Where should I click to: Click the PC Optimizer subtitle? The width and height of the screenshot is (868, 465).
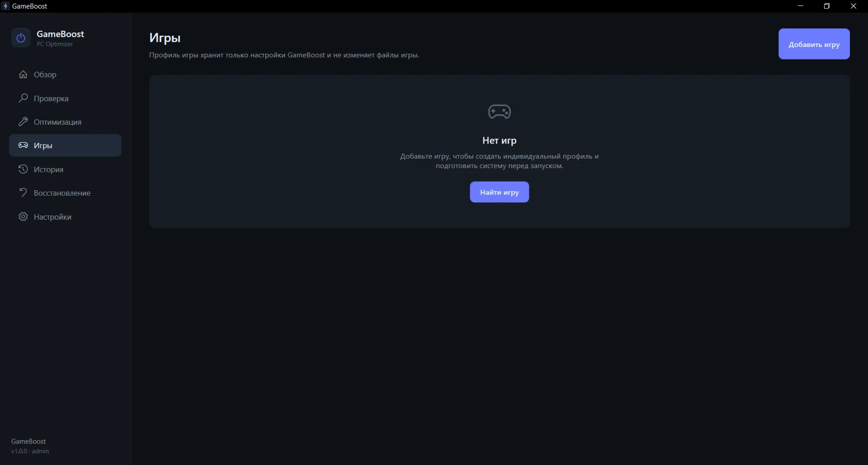coord(55,44)
